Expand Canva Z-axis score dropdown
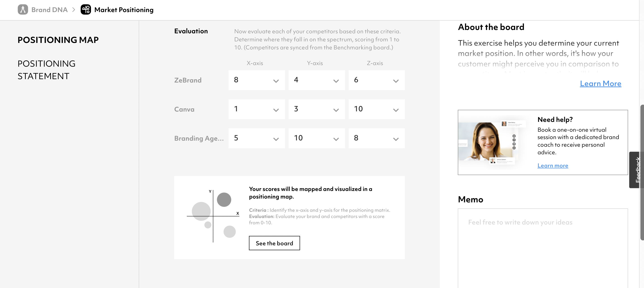 point(376,109)
